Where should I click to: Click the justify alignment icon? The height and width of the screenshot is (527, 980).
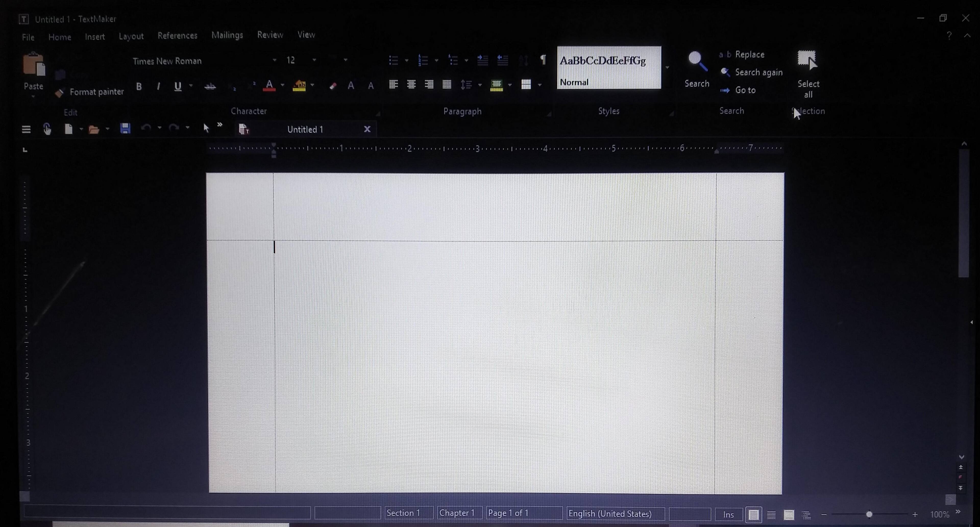point(447,84)
